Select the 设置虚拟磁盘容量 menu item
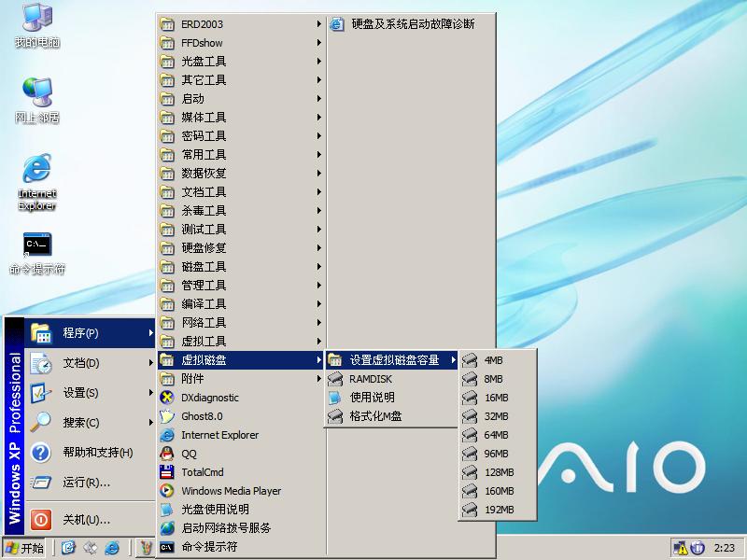This screenshot has width=747, height=560. (391, 360)
